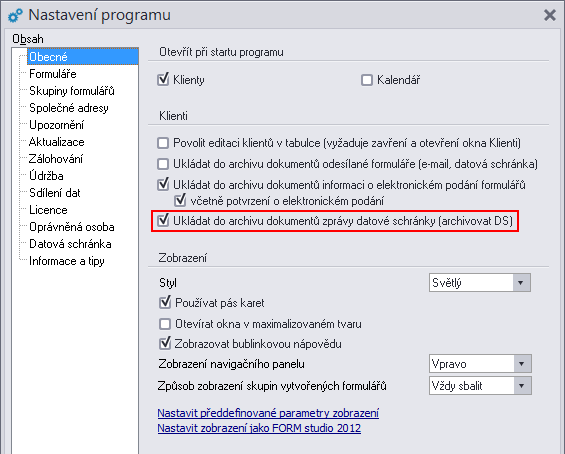Open Informace a tipy section
Screen dimensions: 565x454
coord(67,261)
